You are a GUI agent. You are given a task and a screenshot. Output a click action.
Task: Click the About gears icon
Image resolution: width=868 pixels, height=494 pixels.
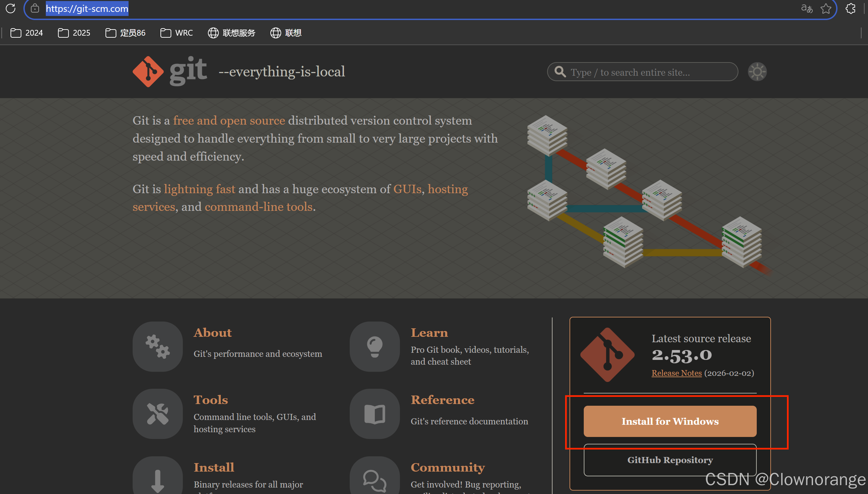157,346
